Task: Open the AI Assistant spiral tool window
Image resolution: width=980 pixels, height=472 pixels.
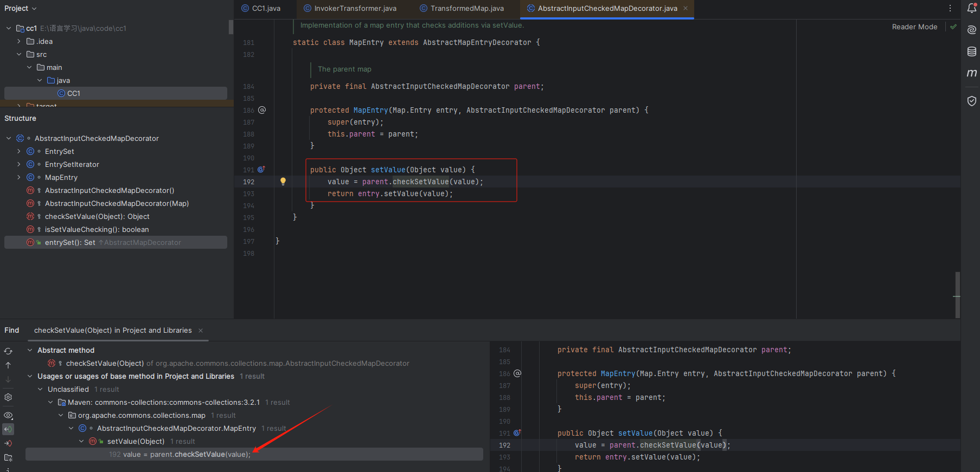Action: pos(971,30)
